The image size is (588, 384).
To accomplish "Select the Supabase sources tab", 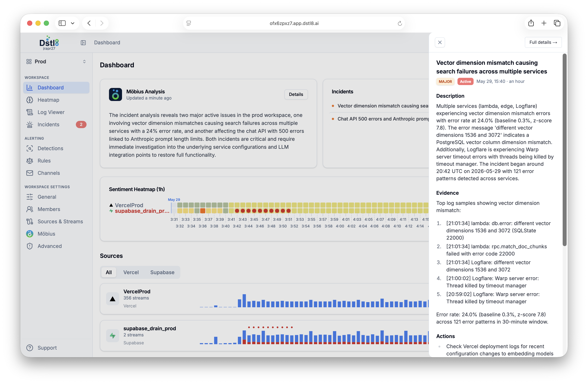I will (162, 272).
